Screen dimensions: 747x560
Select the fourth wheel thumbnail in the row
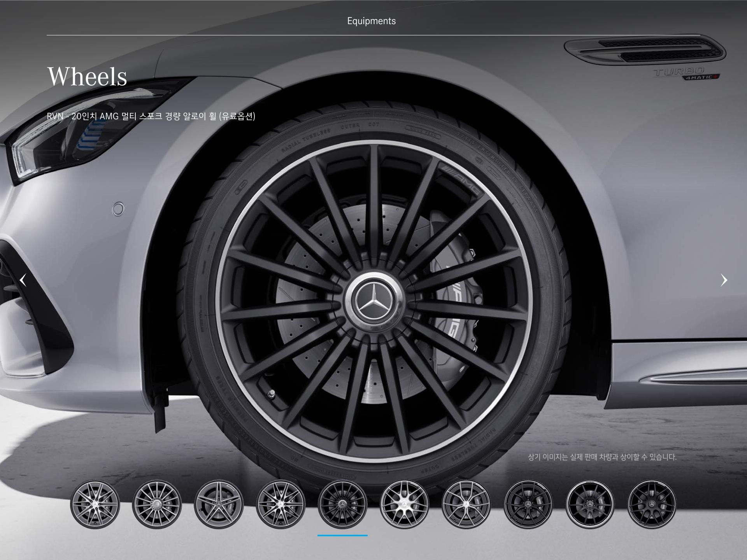(x=281, y=504)
